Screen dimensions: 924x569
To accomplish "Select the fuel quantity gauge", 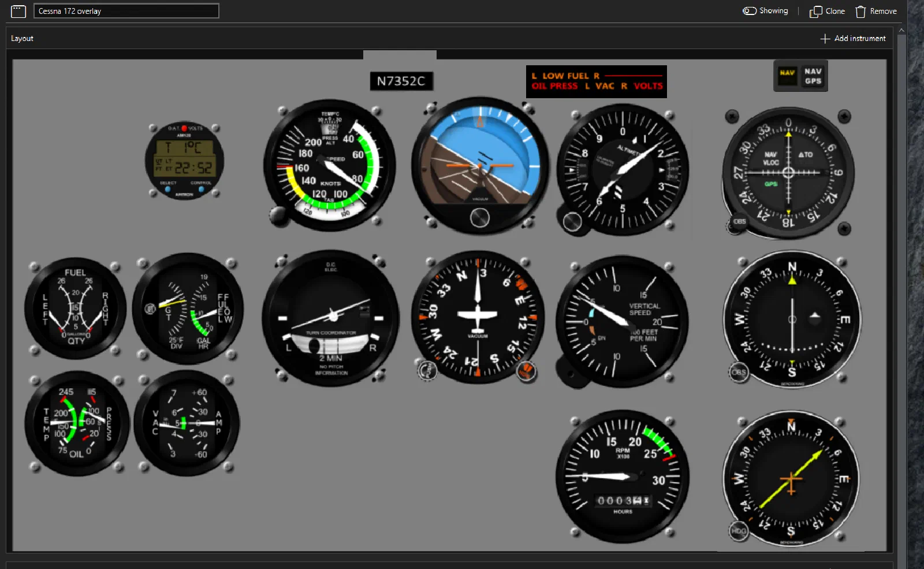I will [x=75, y=308].
